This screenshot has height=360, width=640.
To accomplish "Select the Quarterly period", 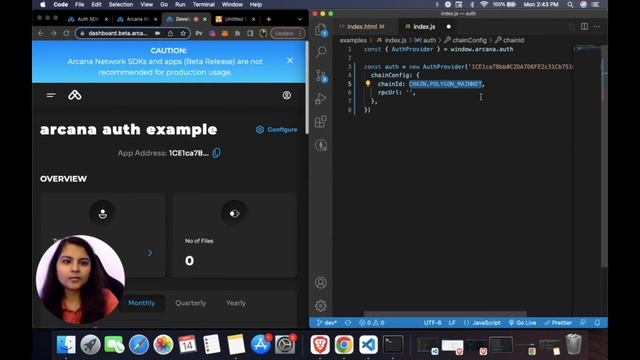I will click(191, 303).
